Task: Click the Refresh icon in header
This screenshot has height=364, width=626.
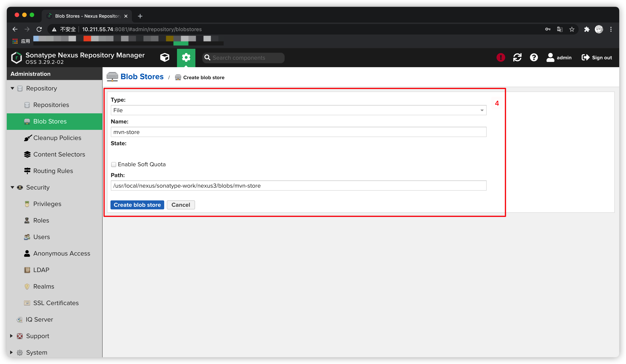Action: point(517,58)
